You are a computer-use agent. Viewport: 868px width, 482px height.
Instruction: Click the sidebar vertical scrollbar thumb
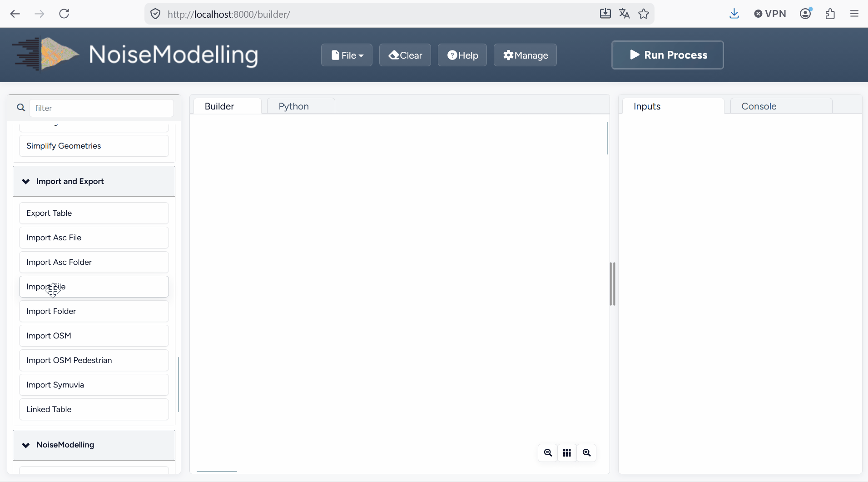[x=179, y=384]
